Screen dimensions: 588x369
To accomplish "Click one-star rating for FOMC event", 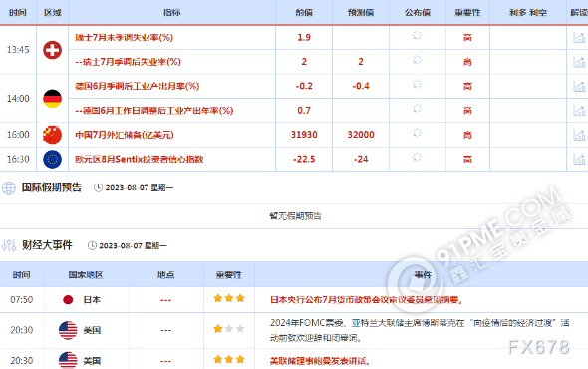I will 229,329.
